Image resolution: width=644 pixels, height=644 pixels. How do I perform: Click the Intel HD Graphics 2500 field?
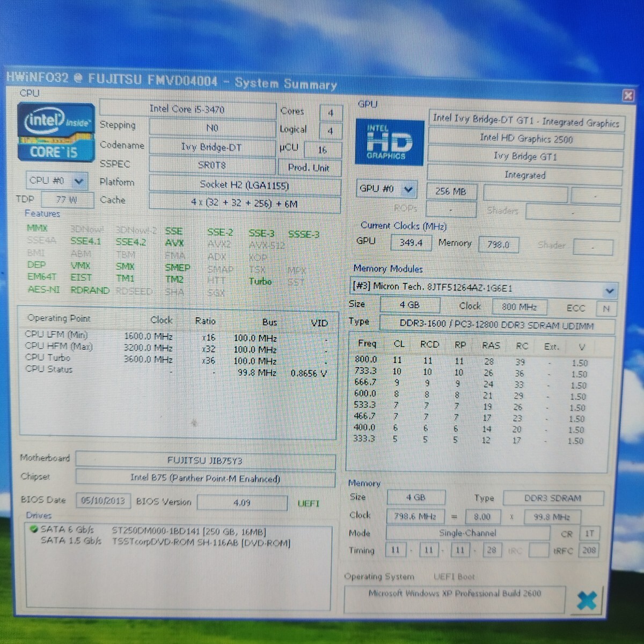pos(526,139)
